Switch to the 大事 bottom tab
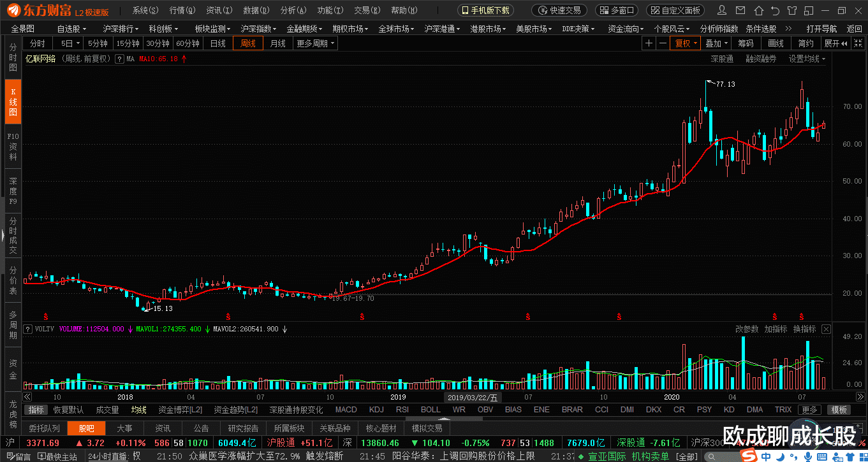This screenshot has height=462, width=868. (125, 428)
